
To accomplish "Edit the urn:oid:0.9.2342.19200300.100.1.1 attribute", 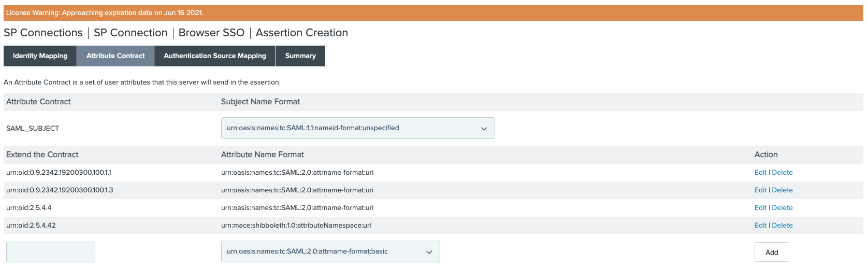I will pyautogui.click(x=760, y=173).
